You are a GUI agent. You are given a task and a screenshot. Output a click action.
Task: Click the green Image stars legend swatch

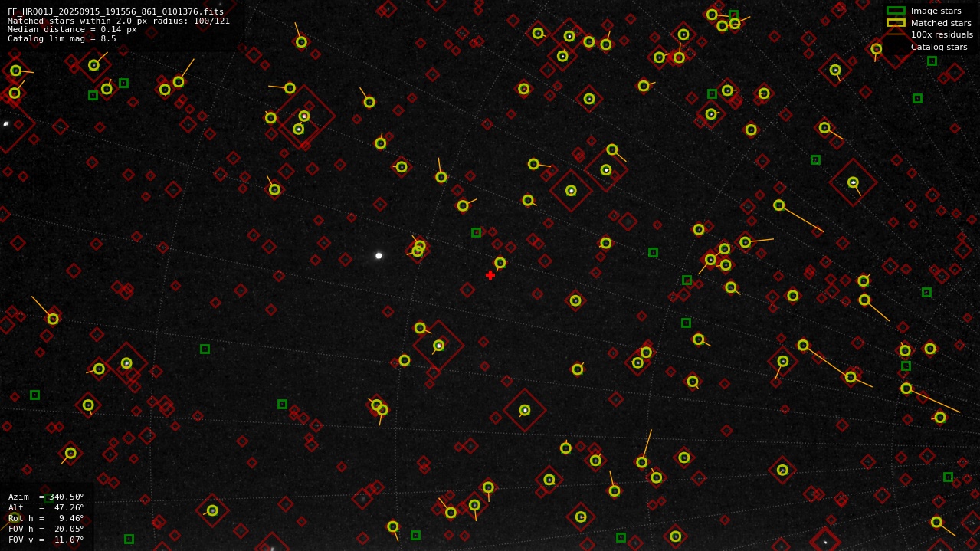click(896, 11)
